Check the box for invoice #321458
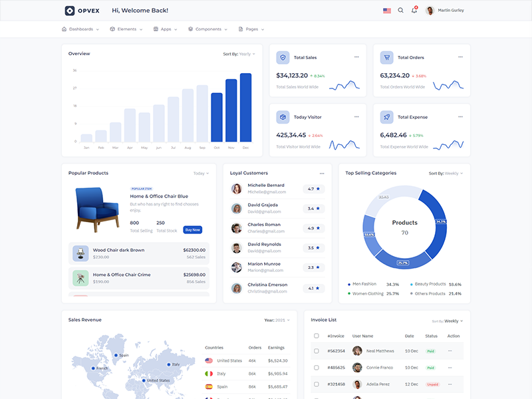Viewport: 532px width, 399px height. click(317, 384)
